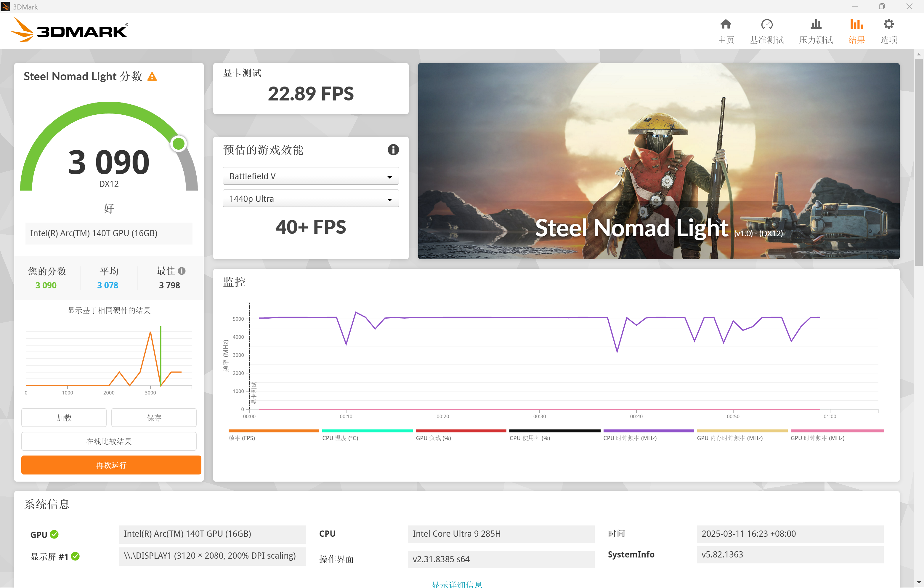924x588 pixels.
Task: Toggle the GPU 负载 (%) red legend
Action: [x=461, y=435]
